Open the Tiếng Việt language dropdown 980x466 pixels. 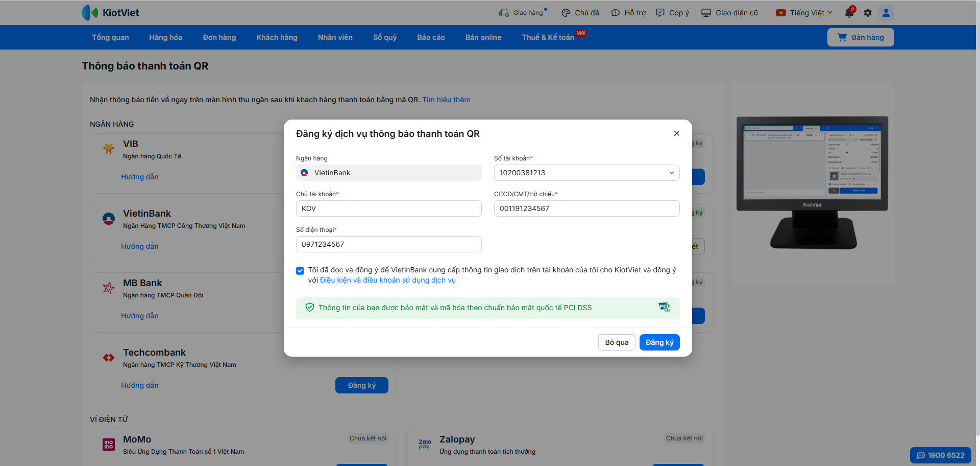pyautogui.click(x=804, y=13)
